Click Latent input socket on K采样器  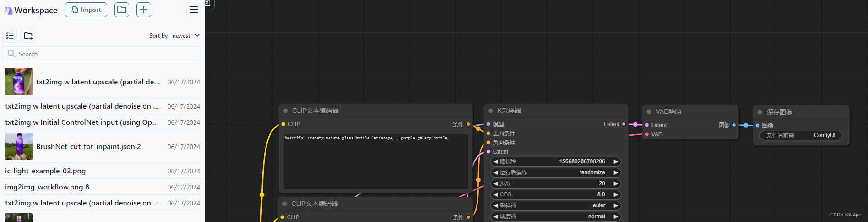(488, 152)
